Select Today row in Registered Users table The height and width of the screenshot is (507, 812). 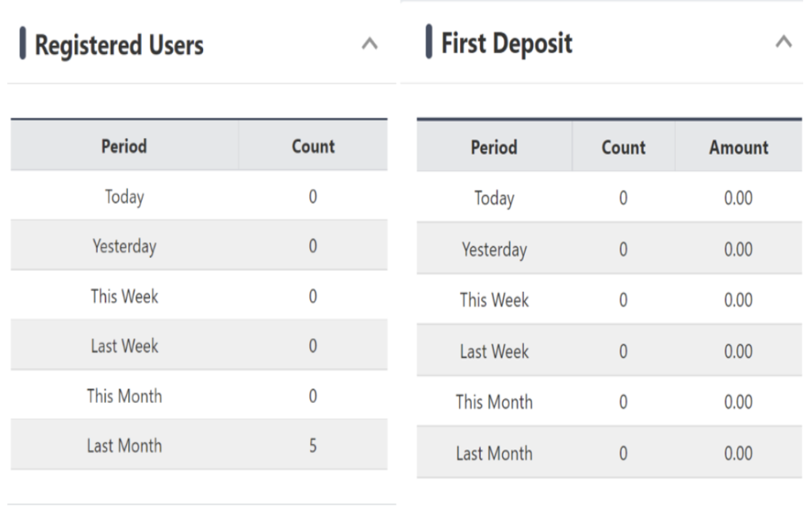(124, 196)
